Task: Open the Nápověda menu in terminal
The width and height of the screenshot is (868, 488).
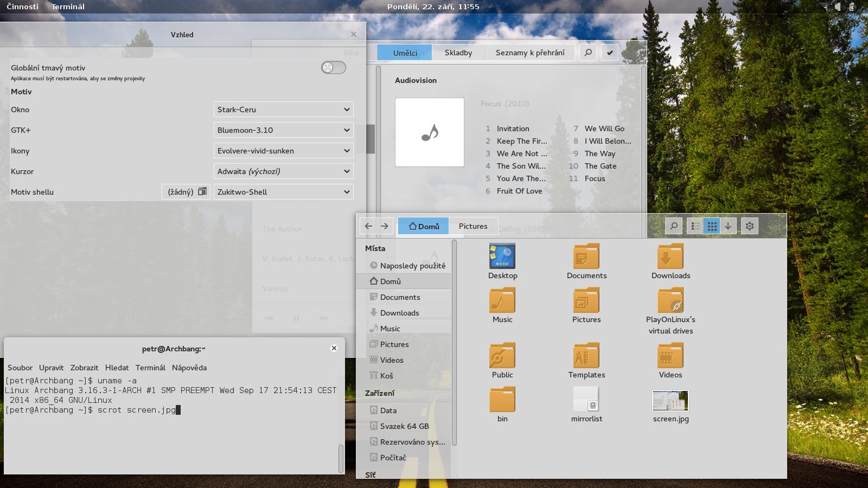Action: [x=189, y=368]
